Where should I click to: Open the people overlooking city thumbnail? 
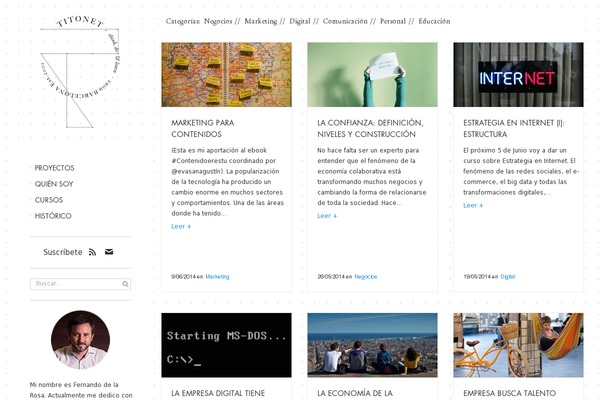click(x=372, y=345)
